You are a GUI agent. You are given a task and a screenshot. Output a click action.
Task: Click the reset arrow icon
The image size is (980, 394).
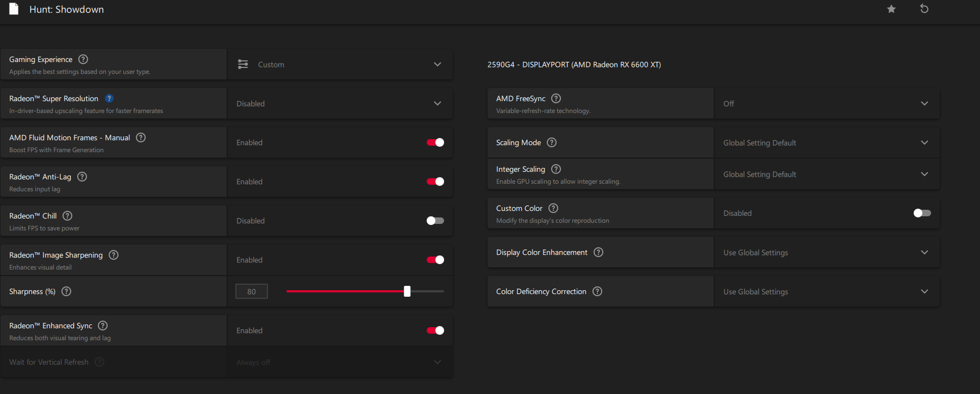[924, 9]
